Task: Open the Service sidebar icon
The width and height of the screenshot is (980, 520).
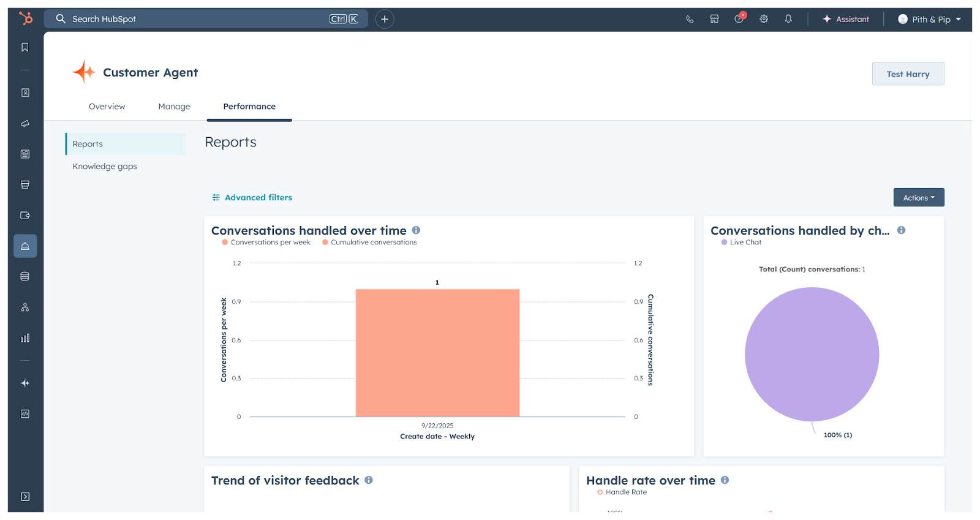Action: (25, 246)
